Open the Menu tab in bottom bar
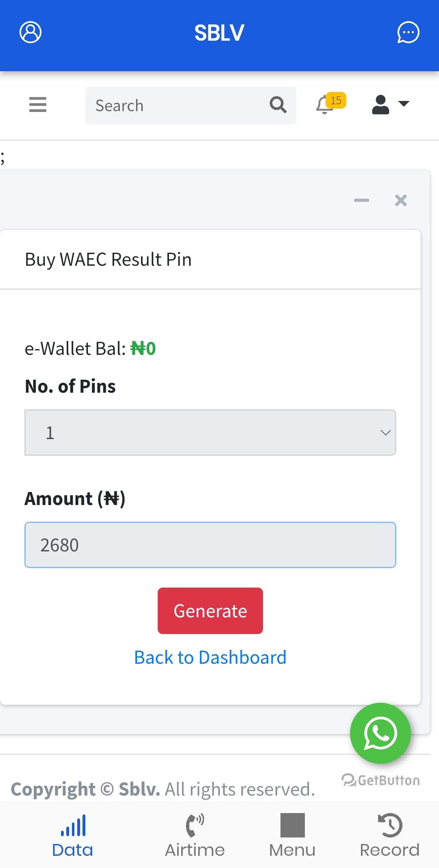 point(292,835)
